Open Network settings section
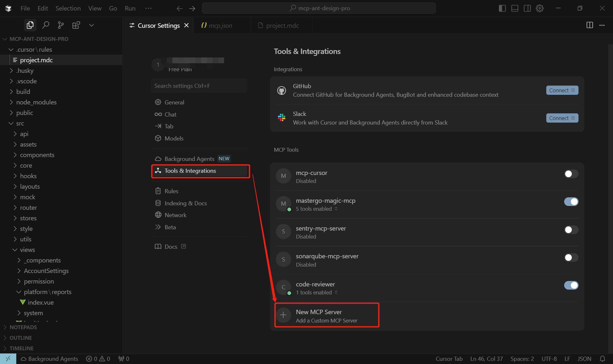 (x=199, y=215)
